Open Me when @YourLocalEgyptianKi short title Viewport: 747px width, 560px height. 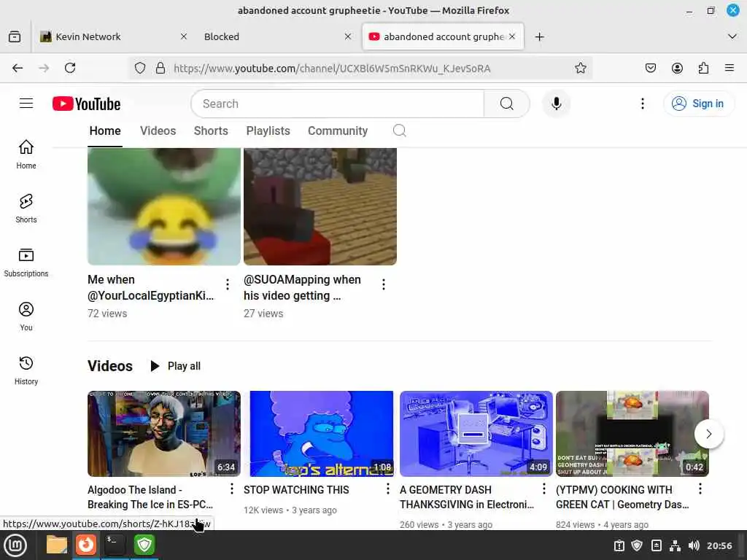151,287
